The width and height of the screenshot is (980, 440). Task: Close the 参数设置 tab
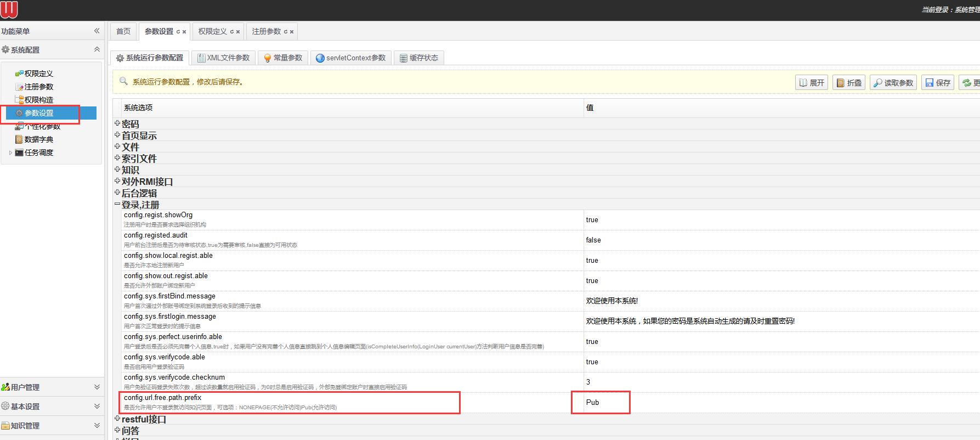pyautogui.click(x=184, y=32)
